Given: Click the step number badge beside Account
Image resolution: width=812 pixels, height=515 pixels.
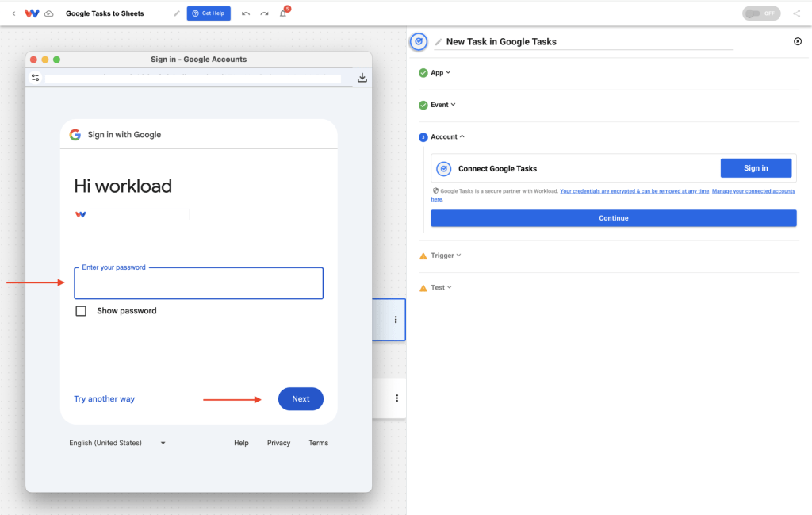Looking at the screenshot, I should (x=423, y=137).
